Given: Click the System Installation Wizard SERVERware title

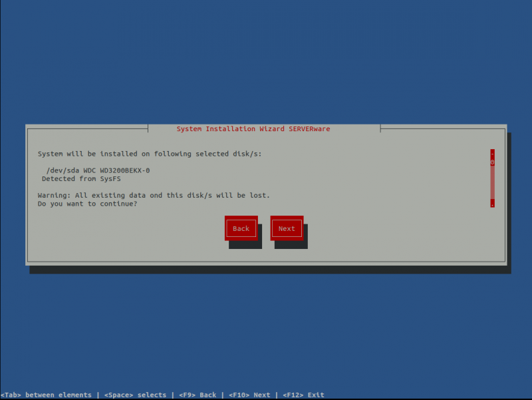Looking at the screenshot, I should coord(253,128).
